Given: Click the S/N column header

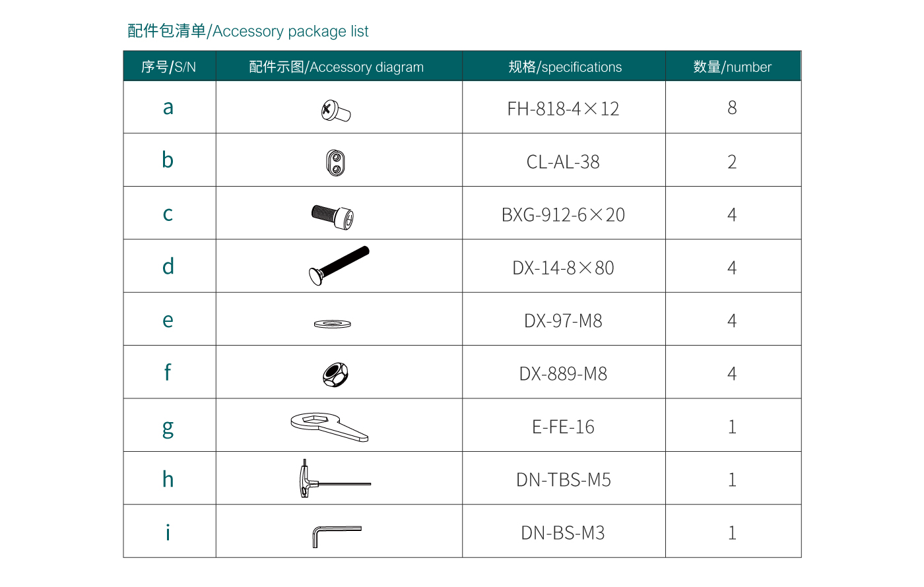Looking at the screenshot, I should tap(169, 67).
